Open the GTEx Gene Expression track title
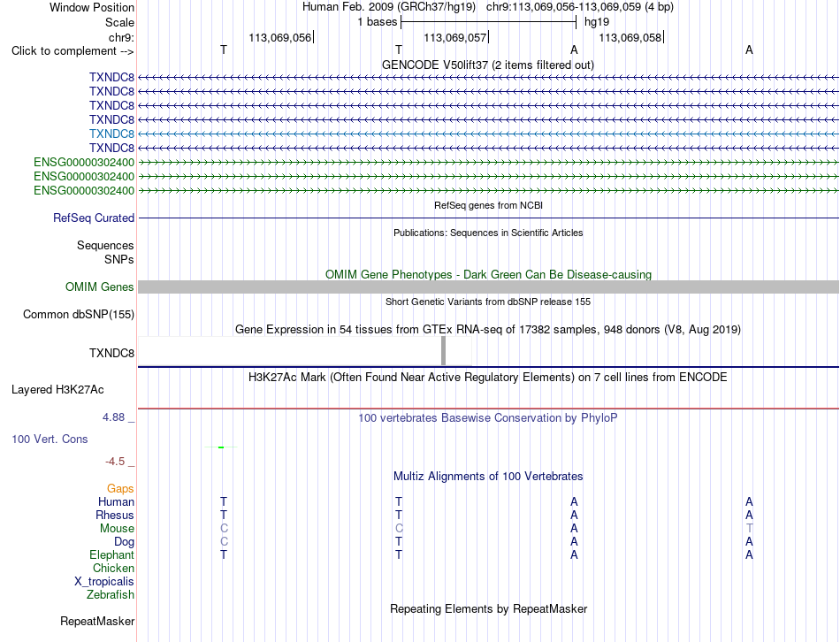This screenshot has height=642, width=840. [x=488, y=330]
